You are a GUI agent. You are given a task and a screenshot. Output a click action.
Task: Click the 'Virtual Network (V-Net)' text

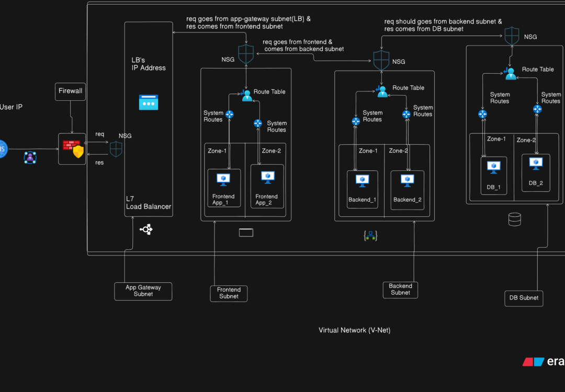pos(354,330)
